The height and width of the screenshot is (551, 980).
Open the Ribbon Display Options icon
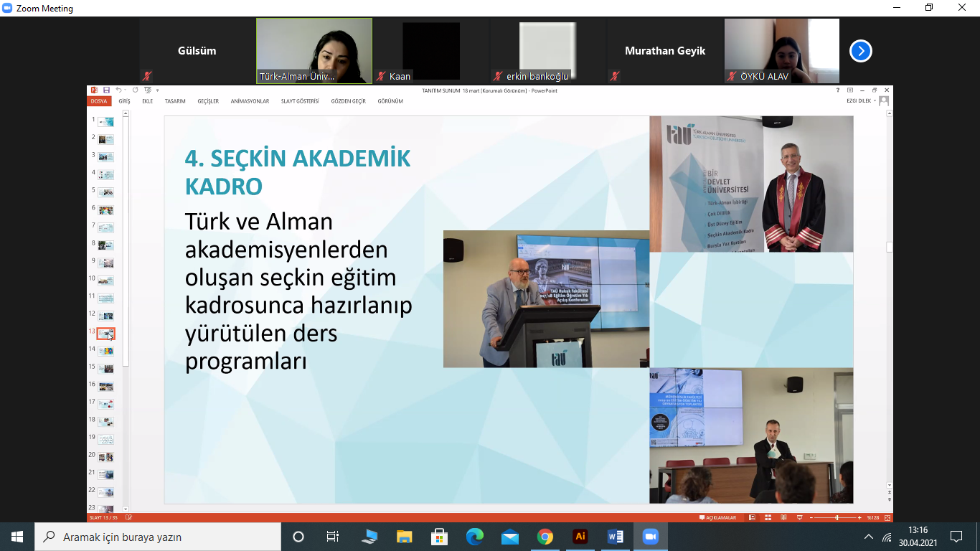[x=850, y=90]
